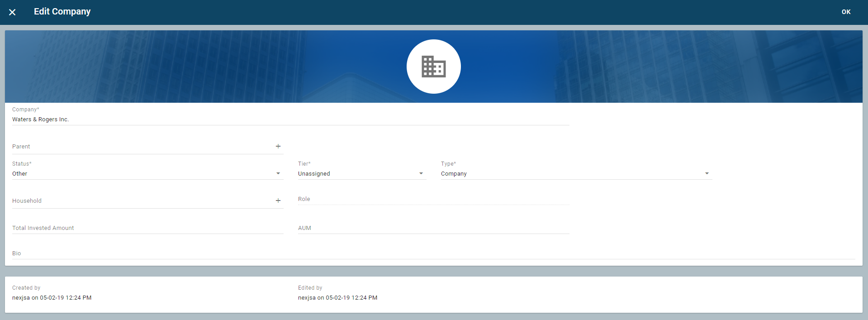Click the company building avatar icon

(433, 67)
